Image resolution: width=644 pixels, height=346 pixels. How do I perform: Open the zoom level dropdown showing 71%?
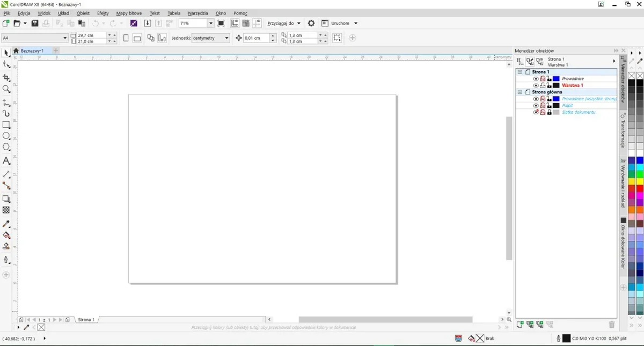(211, 23)
